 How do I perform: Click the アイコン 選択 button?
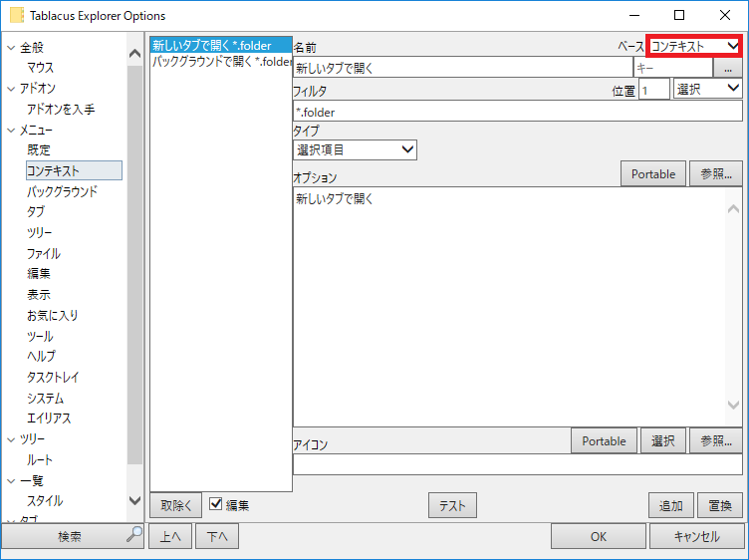(x=663, y=440)
